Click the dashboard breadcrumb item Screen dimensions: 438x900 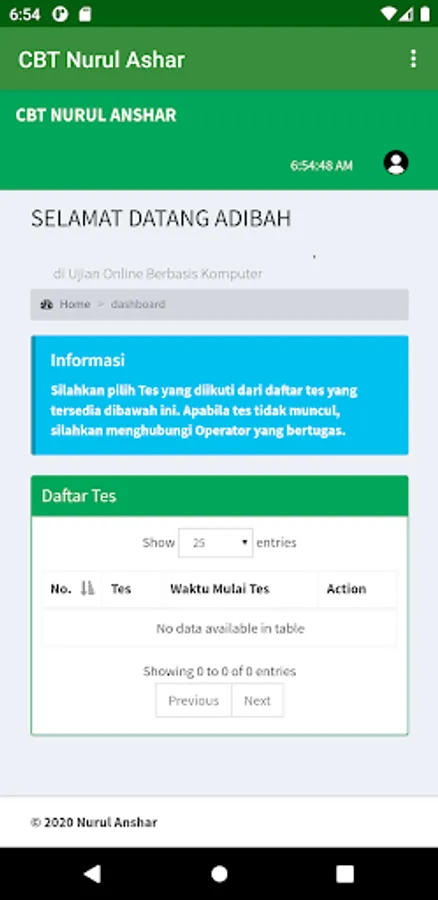[138, 304]
